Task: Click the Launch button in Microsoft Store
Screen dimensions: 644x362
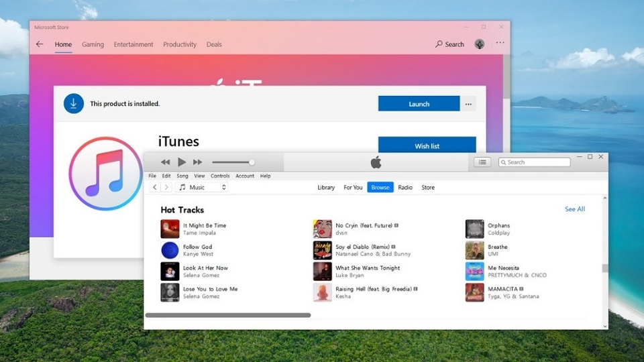Action: tap(419, 104)
